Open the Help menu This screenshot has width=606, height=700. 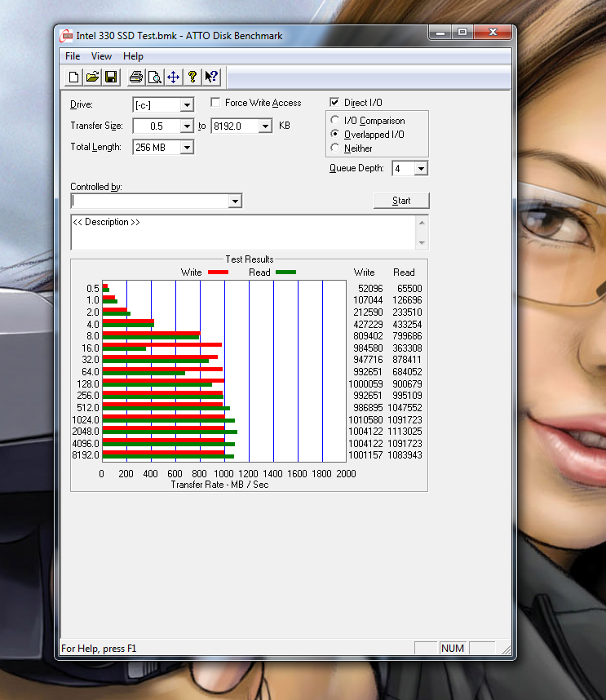tap(133, 56)
